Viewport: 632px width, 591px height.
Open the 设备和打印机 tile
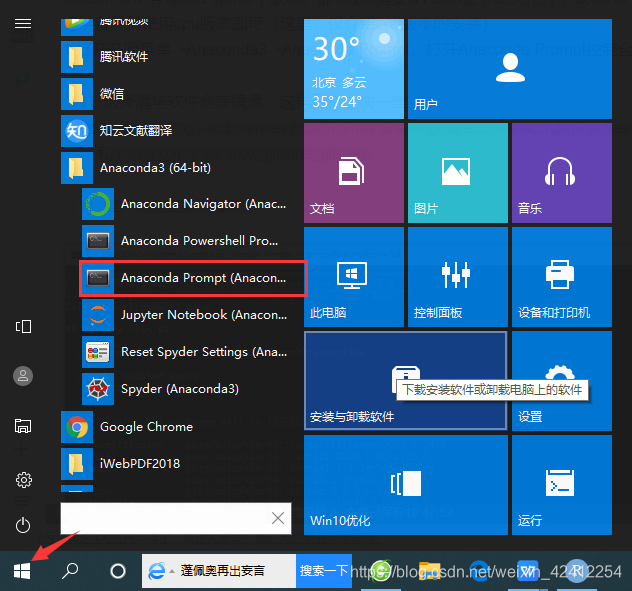coord(562,277)
